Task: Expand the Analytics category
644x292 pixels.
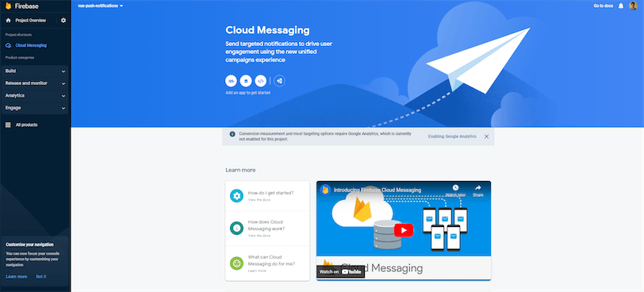Action: tap(35, 96)
